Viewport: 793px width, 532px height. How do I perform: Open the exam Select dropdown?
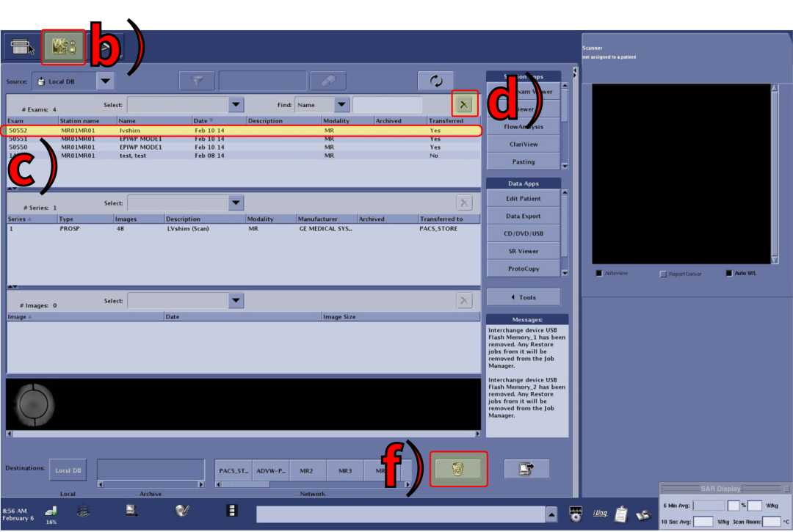tap(235, 105)
